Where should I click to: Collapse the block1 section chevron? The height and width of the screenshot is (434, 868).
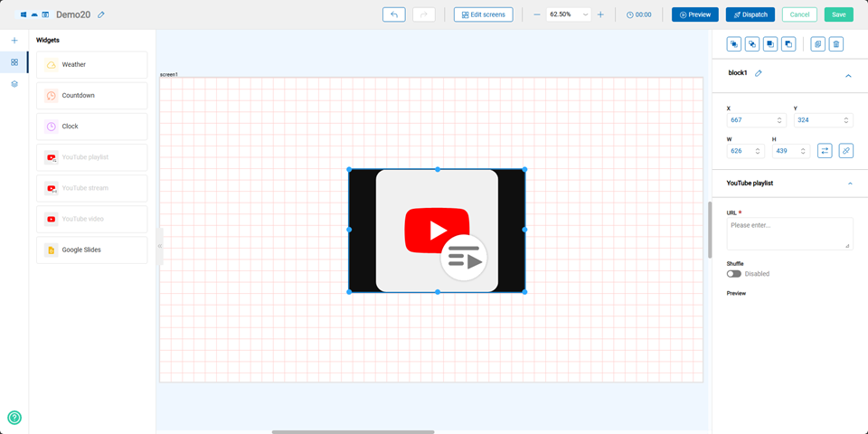pos(848,76)
